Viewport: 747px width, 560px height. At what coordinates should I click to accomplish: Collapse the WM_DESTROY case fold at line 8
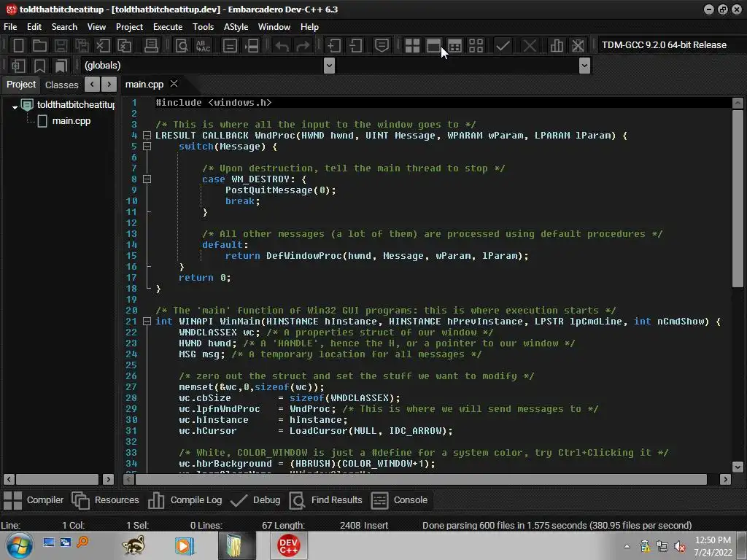tap(147, 179)
